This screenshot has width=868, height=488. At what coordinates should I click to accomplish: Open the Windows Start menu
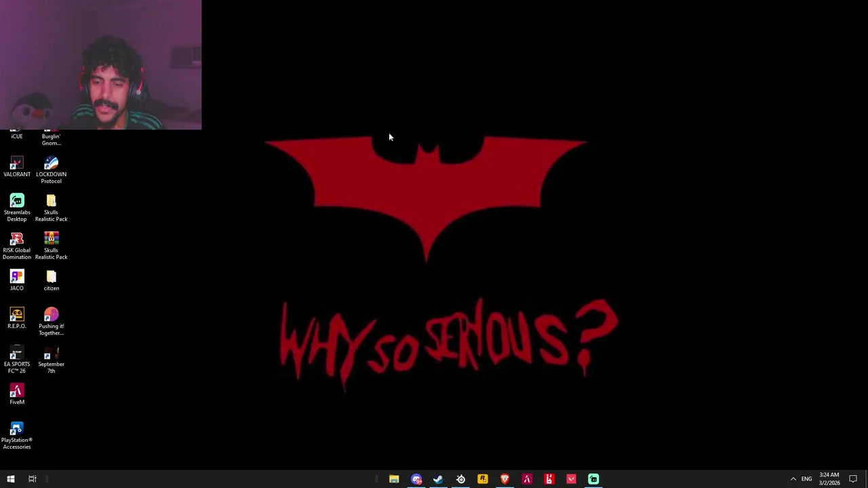[11, 479]
